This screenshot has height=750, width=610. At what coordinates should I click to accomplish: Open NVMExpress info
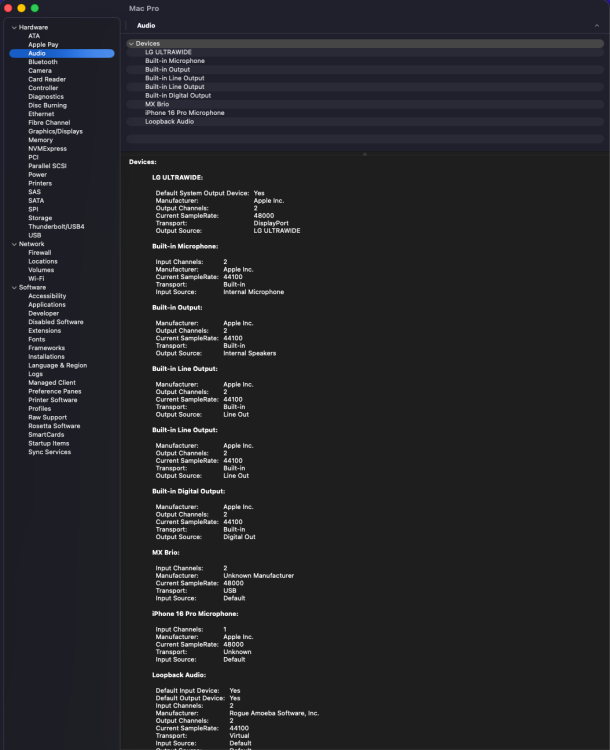tap(47, 149)
